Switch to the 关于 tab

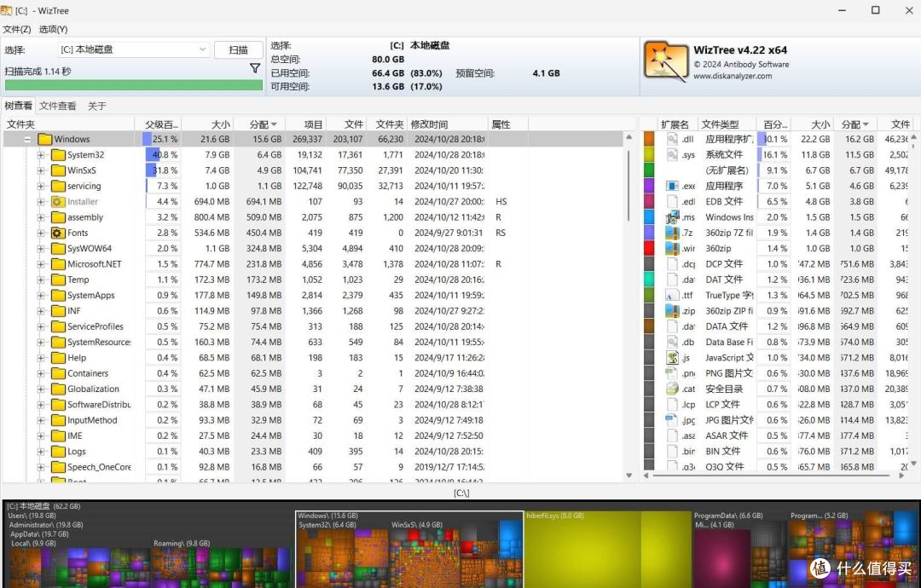coord(97,106)
